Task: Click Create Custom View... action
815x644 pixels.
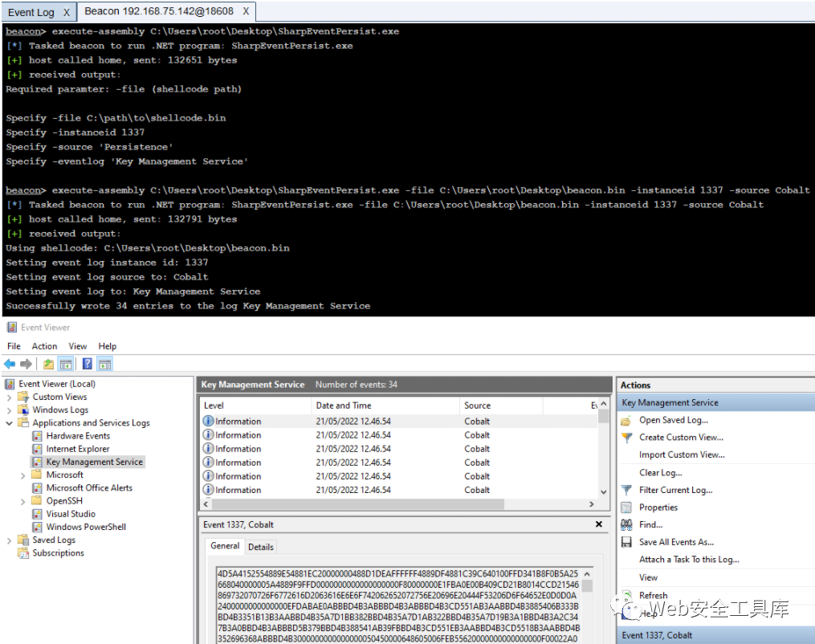Action: tap(681, 437)
